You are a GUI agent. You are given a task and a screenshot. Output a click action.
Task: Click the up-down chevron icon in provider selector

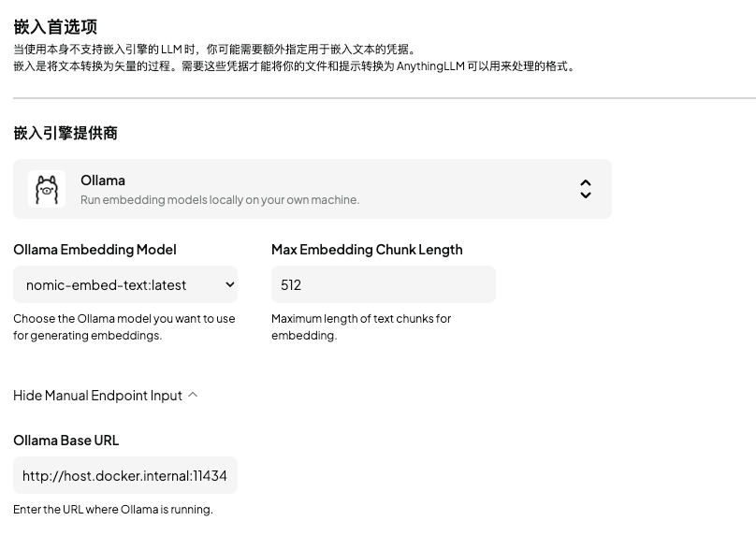pos(585,189)
